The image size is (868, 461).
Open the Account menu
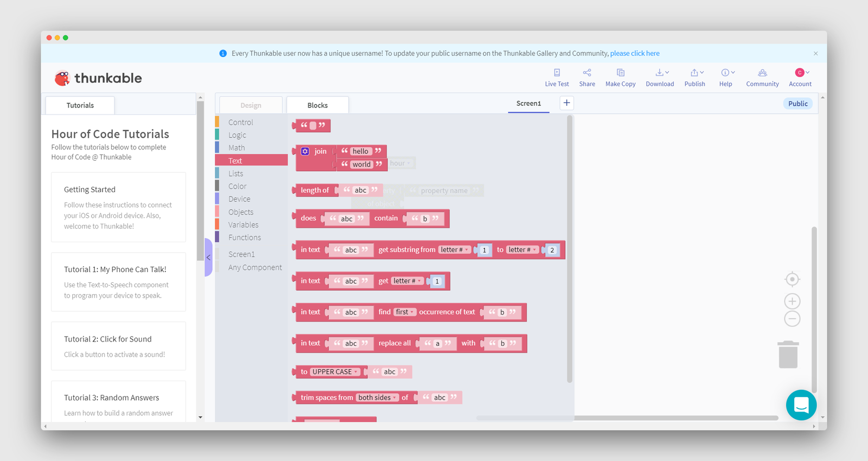[800, 78]
